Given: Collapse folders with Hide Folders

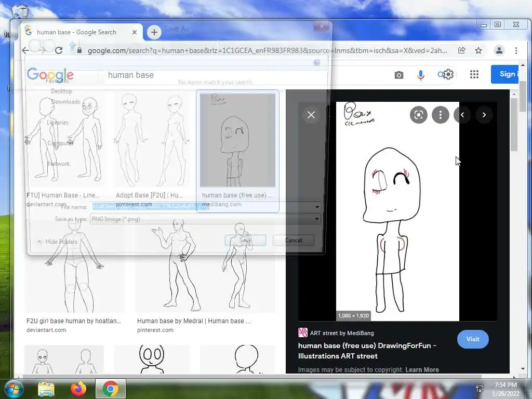Looking at the screenshot, I should [x=58, y=242].
